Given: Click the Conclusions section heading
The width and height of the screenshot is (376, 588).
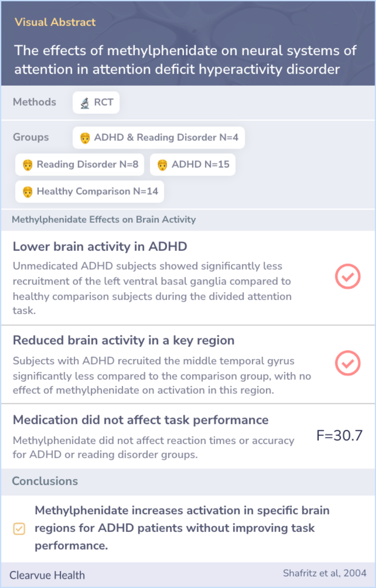Looking at the screenshot, I should [45, 481].
